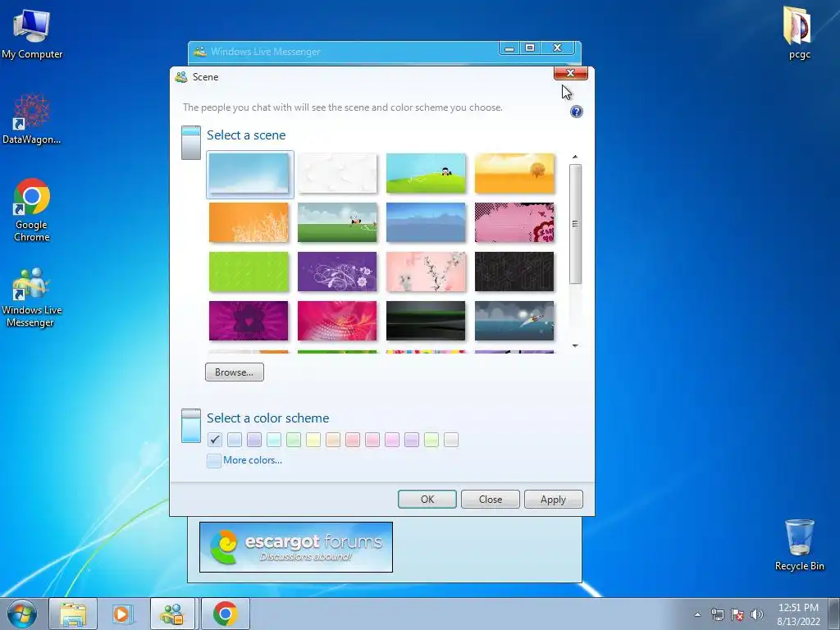Choose the pink cherry blossom scene
Viewport: 840px width, 630px height.
click(x=426, y=272)
